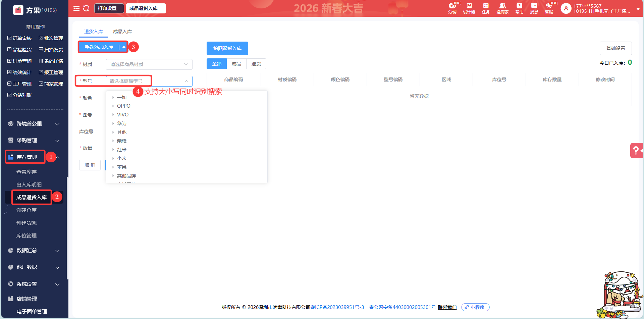Expand the OPPO brand tree node
644x319 pixels.
pos(113,106)
